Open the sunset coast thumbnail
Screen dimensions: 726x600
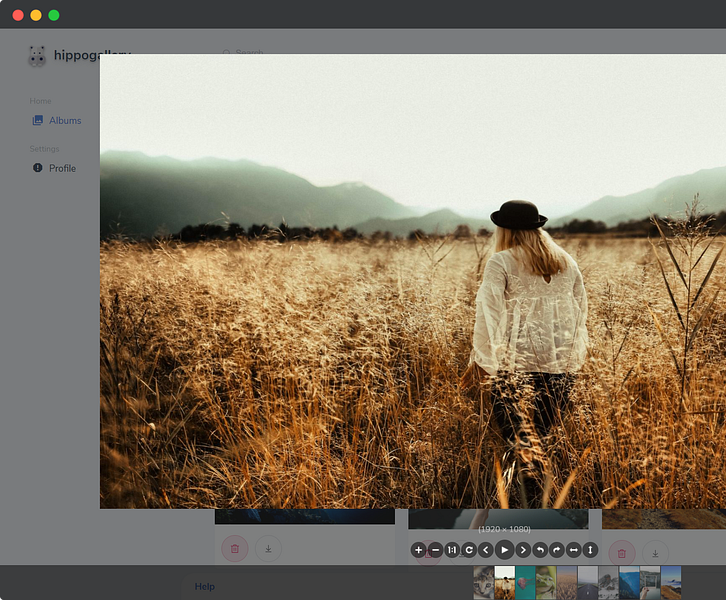pyautogui.click(x=671, y=583)
